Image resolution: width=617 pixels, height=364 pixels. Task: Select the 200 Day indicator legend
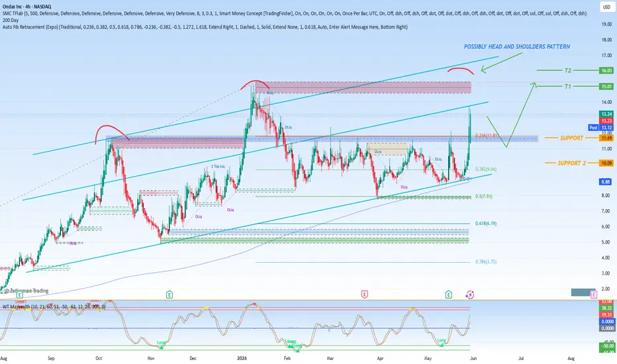point(11,20)
